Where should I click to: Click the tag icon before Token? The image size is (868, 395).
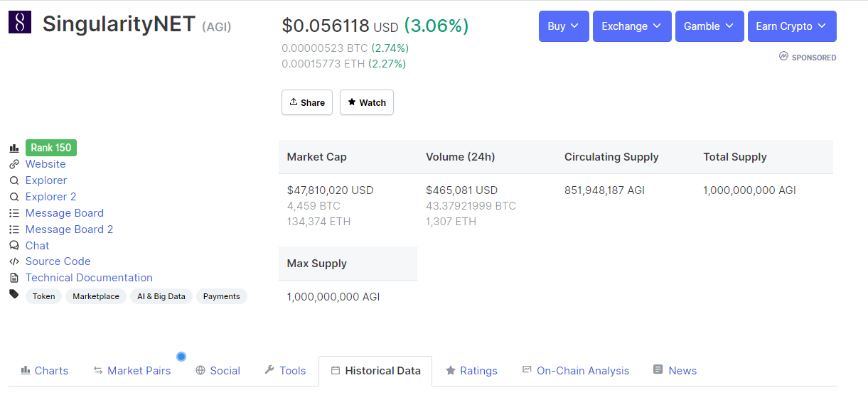pyautogui.click(x=14, y=294)
